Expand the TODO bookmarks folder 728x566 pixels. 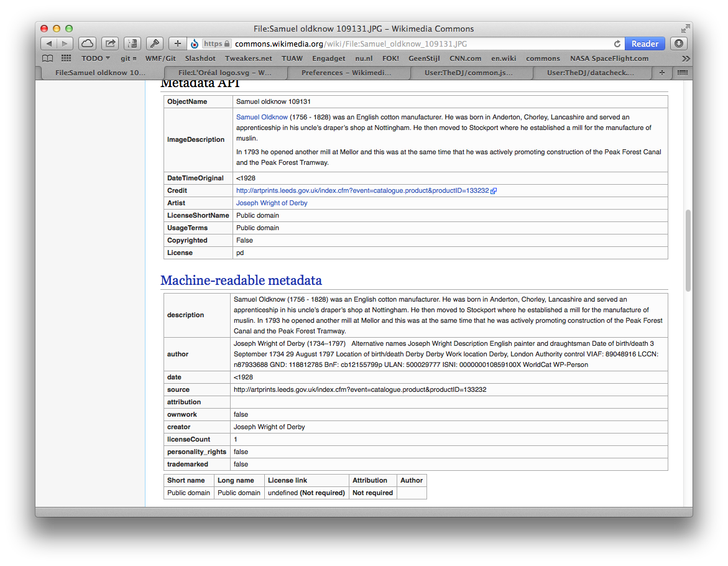pos(96,58)
